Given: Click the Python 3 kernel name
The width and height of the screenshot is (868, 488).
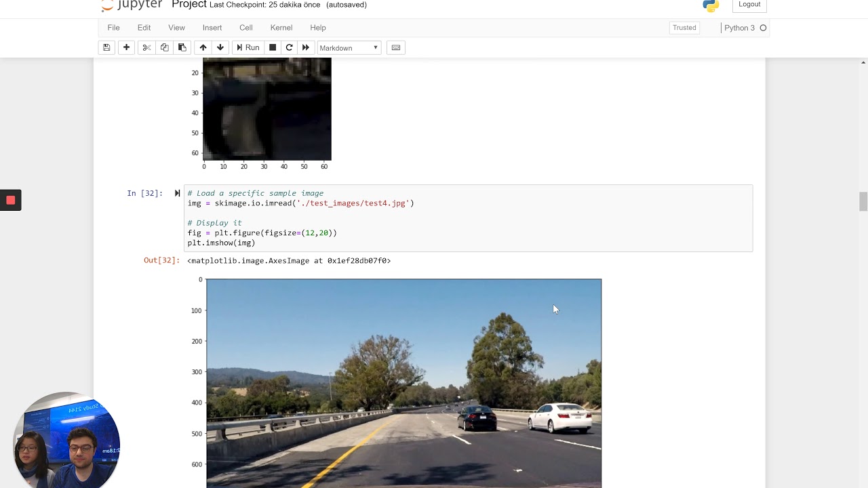Looking at the screenshot, I should coord(739,28).
